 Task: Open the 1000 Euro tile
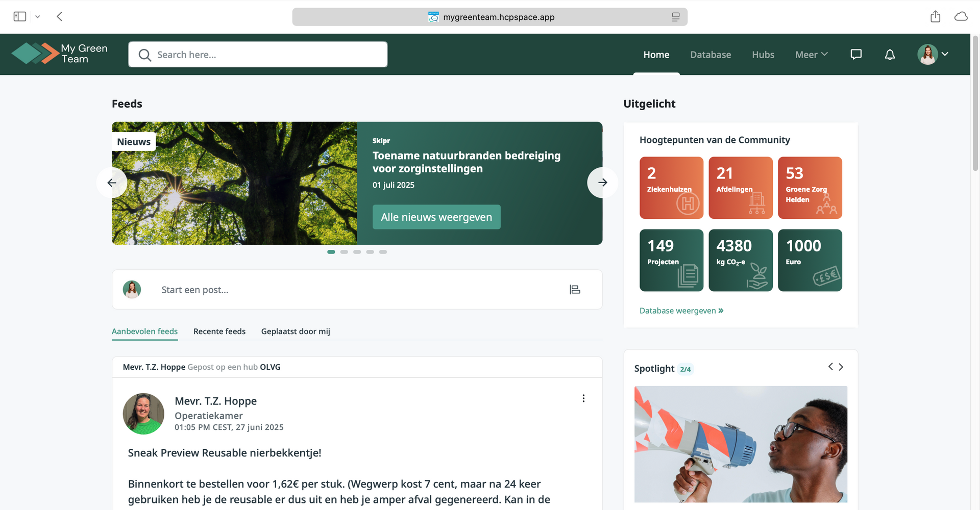click(810, 260)
